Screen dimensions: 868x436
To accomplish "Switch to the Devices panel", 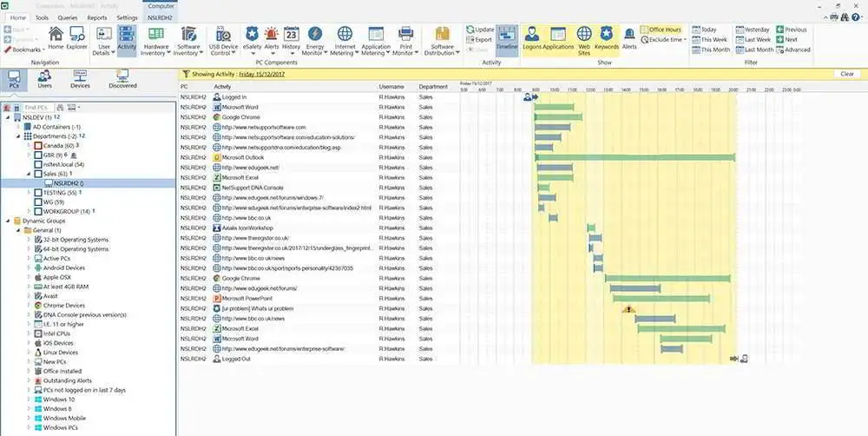I will pyautogui.click(x=80, y=79).
